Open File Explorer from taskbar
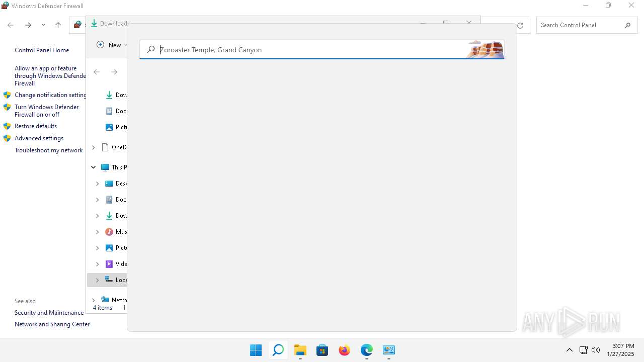 300,350
